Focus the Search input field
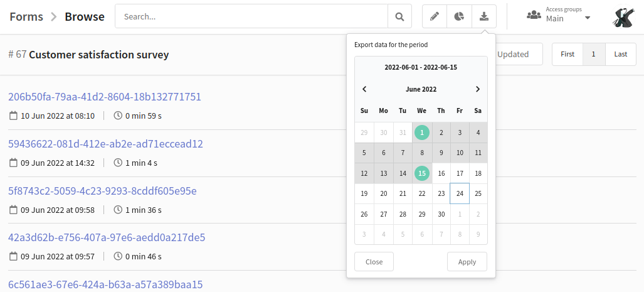644x292 pixels. 251,16
